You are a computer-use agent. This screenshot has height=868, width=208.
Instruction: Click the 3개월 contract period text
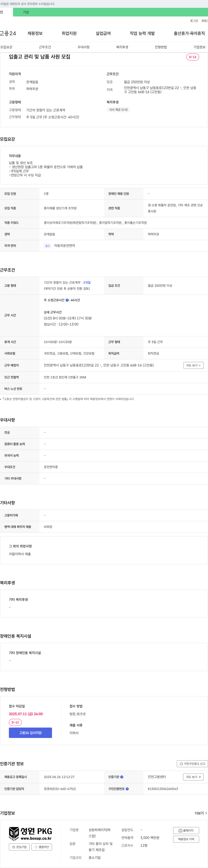(x=87, y=282)
